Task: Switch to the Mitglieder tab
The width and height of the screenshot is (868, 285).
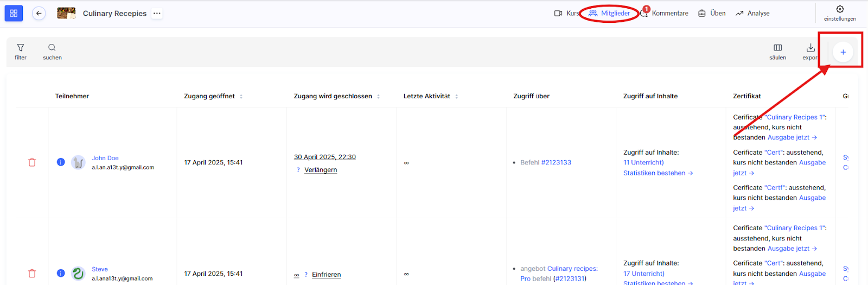Action: [x=609, y=14]
